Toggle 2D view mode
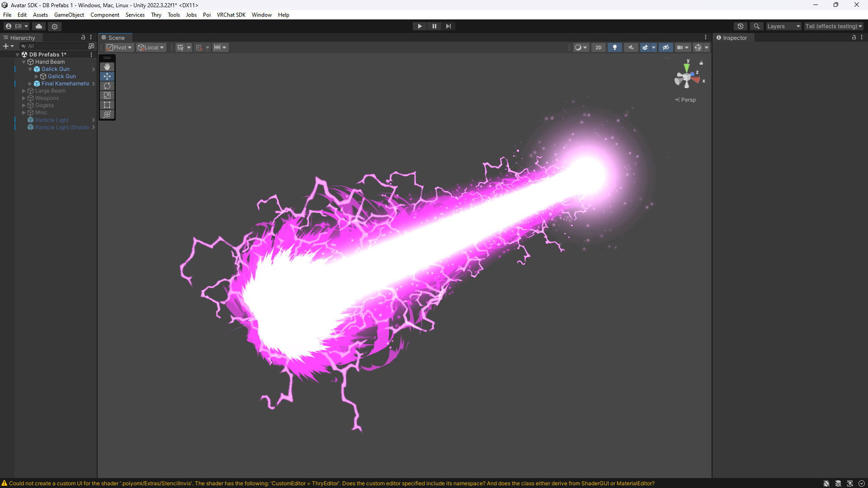Screen dimensions: 868x488 point(598,47)
